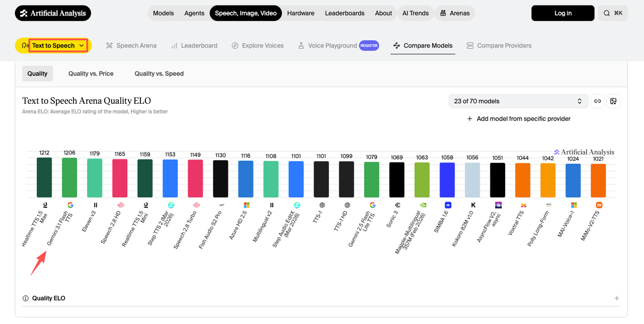Expand the Quality ELO section with plus
Viewport: 644px width, 324px height.
[x=617, y=298]
